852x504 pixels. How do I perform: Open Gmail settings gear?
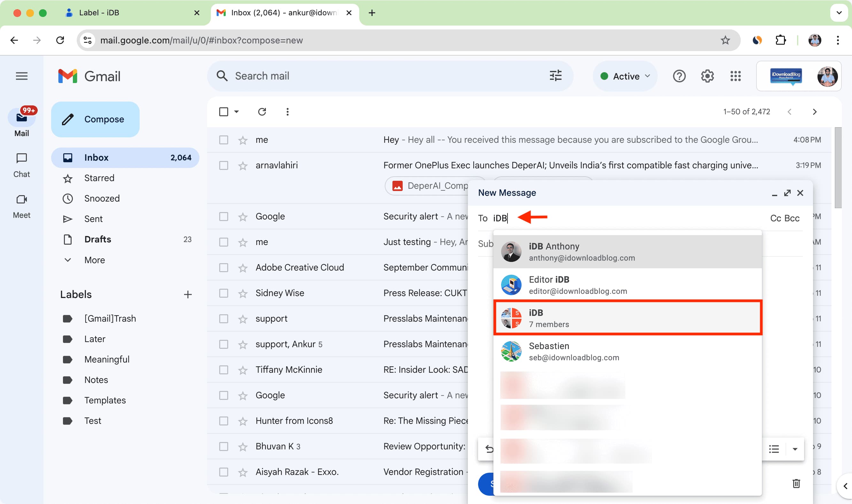707,76
